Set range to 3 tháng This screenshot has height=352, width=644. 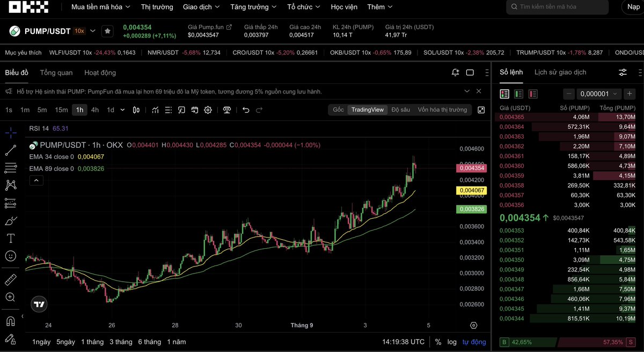click(x=121, y=342)
